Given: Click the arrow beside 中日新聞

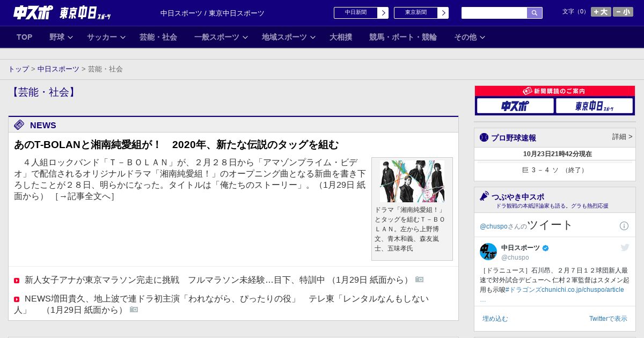Looking at the screenshot, I should point(383,13).
